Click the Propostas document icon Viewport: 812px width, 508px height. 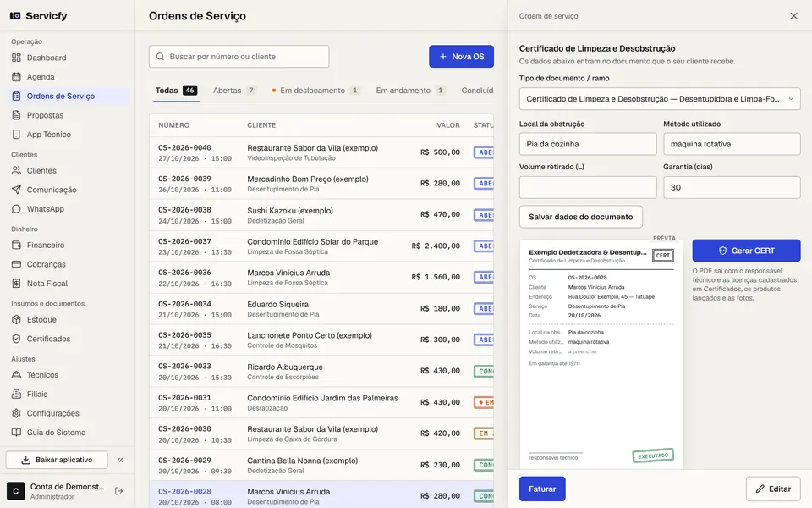[x=16, y=115]
